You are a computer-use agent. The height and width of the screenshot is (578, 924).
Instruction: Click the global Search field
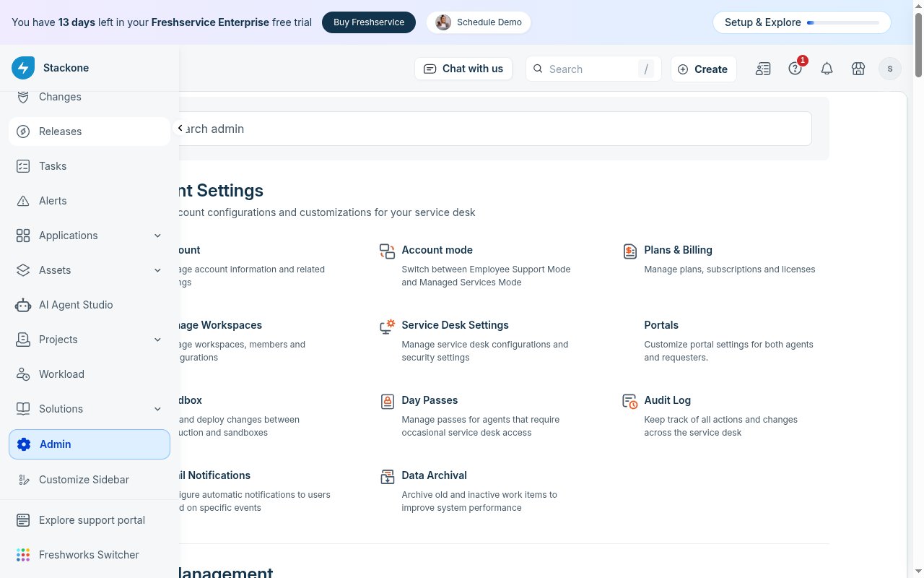point(593,69)
